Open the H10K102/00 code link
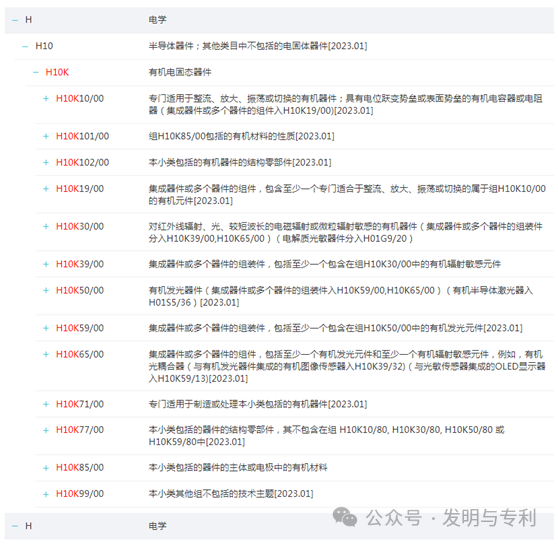The width and height of the screenshot is (558, 546). point(83,163)
